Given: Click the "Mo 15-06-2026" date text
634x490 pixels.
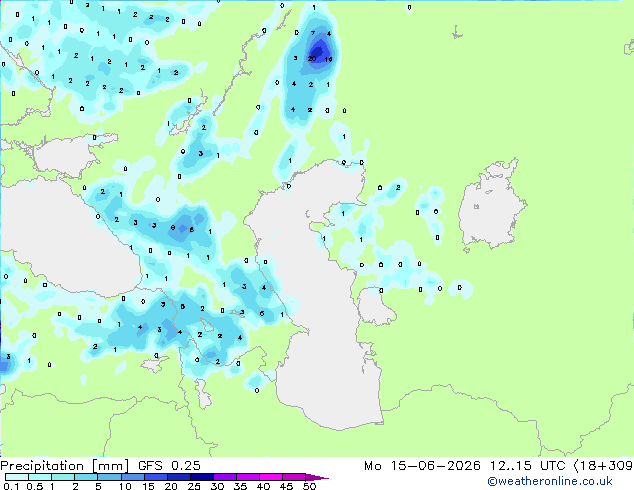Looking at the screenshot, I should 422,466.
